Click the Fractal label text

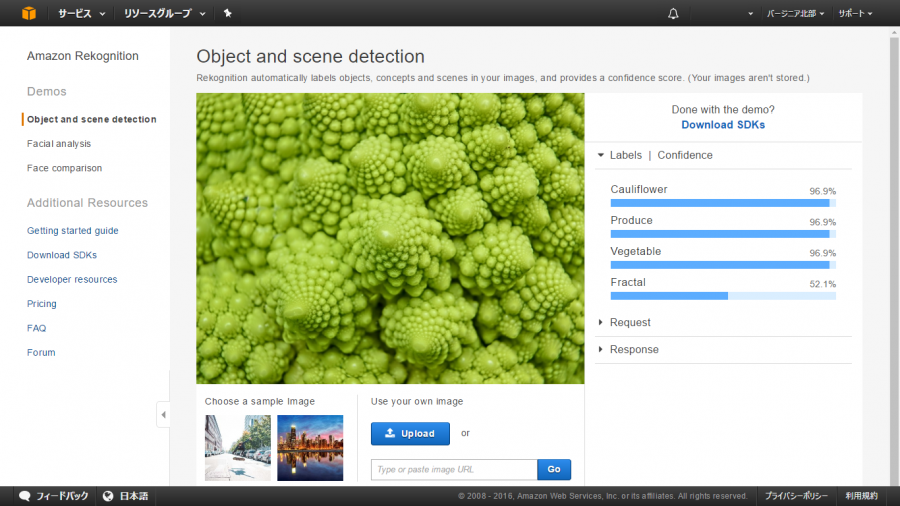[628, 282]
